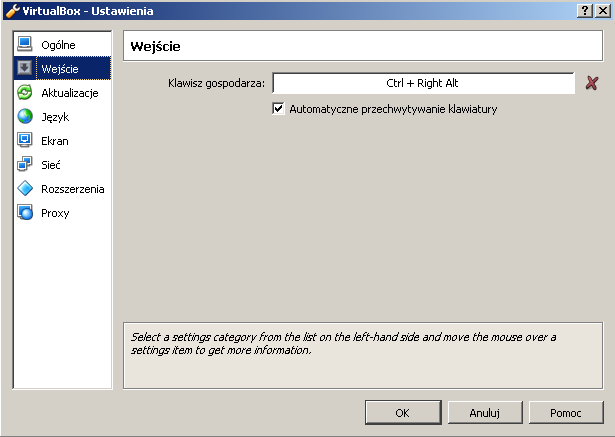Open the Ogólne settings category
The height and width of the screenshot is (437, 615).
[x=62, y=45]
